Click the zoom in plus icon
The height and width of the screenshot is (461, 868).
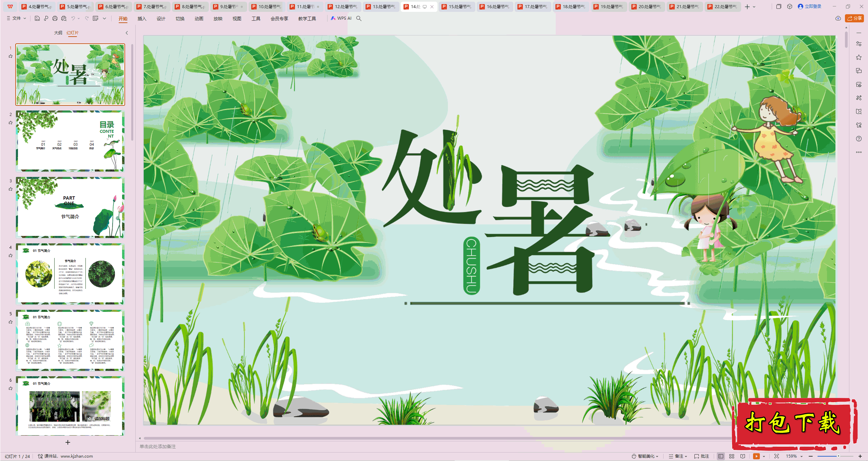860,456
